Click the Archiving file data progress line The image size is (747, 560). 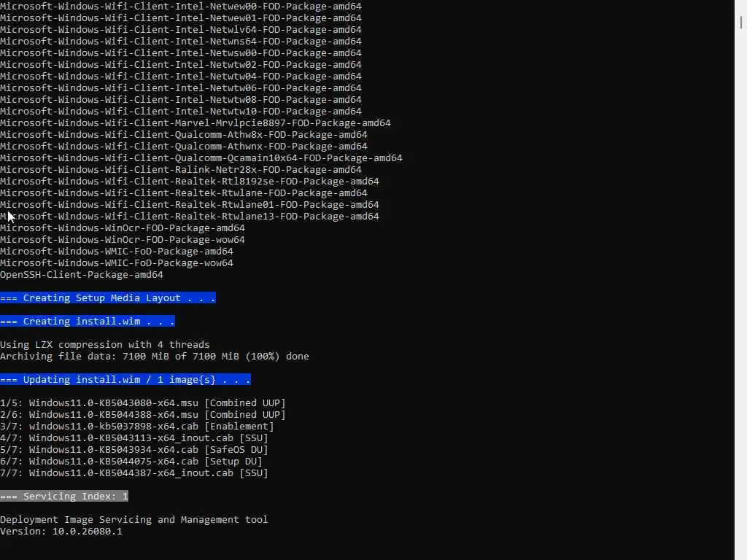[x=155, y=356]
